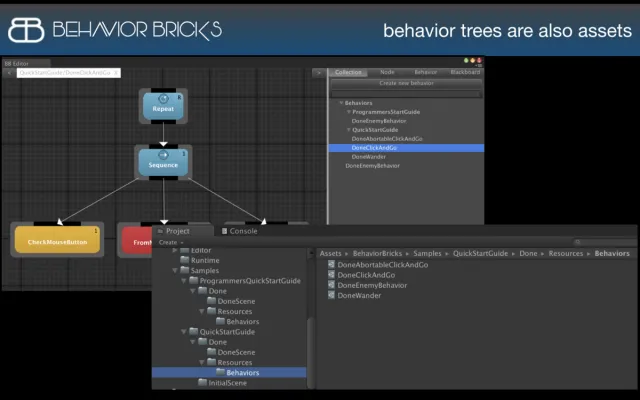Select DoneEnemyBehavior under ProgrammersStartGuide in Collection

click(x=379, y=121)
